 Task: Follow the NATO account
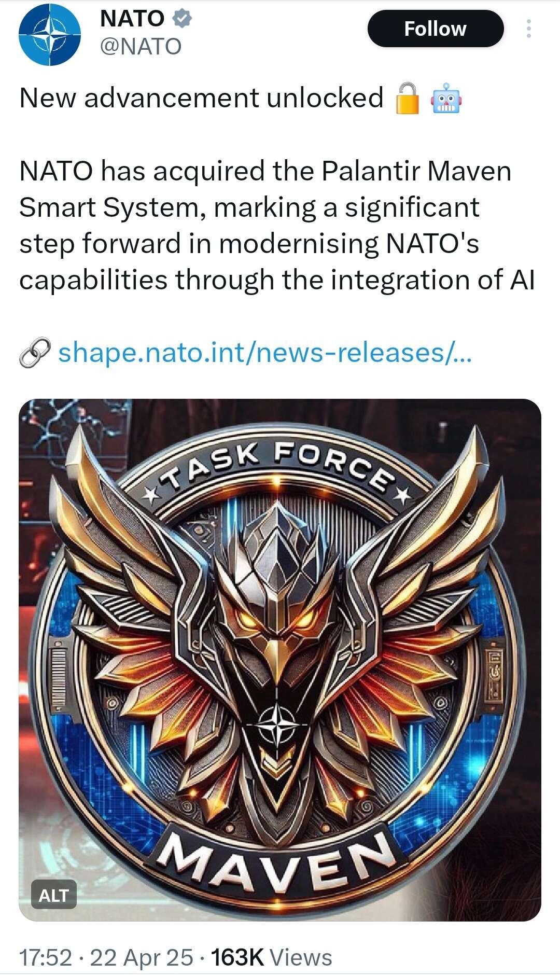[x=436, y=29]
